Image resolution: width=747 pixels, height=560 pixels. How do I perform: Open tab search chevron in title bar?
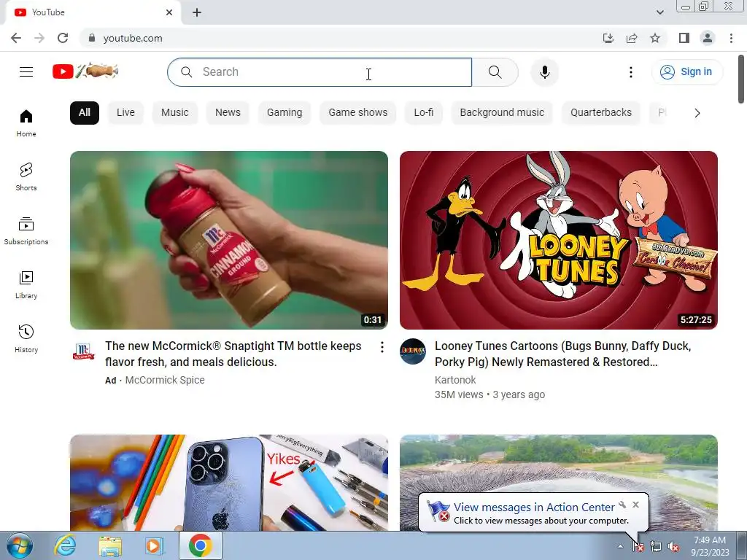[659, 12]
